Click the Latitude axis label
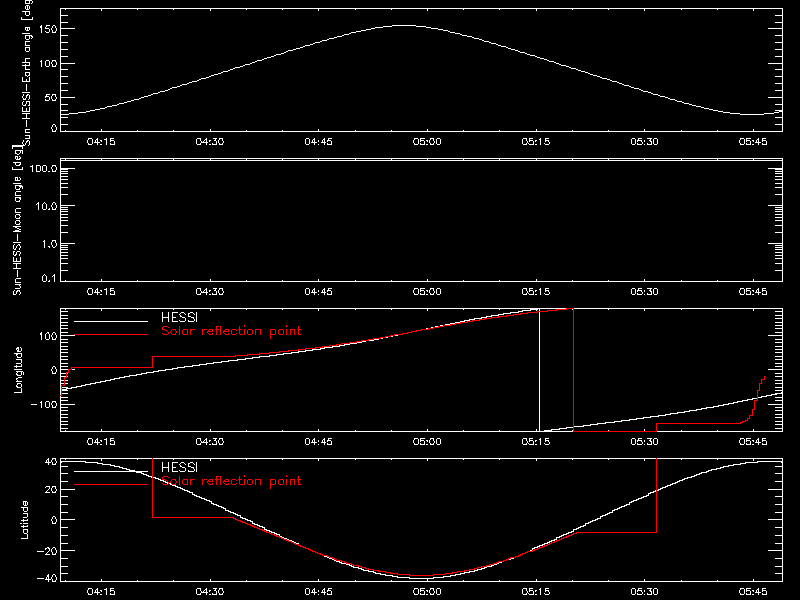 pos(24,520)
